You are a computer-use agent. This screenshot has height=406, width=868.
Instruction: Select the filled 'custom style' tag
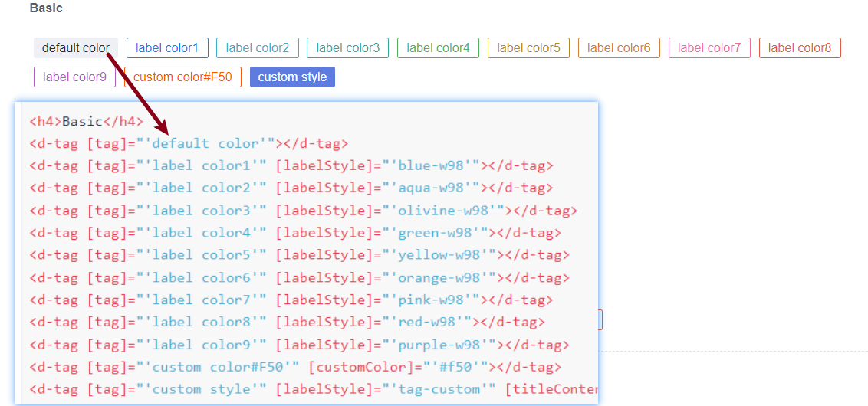tap(292, 77)
